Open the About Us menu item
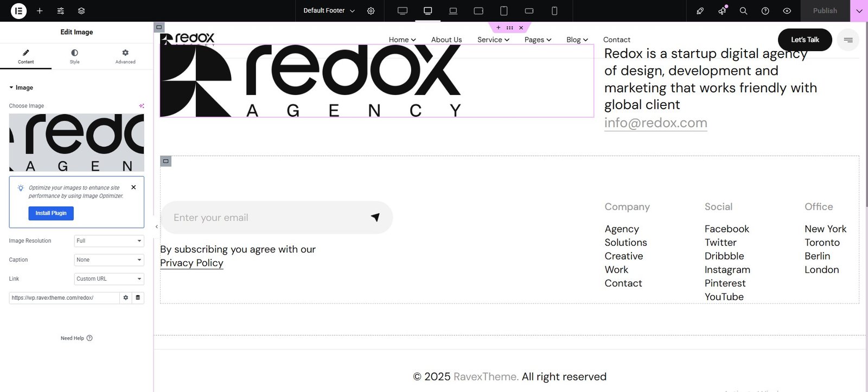Image resolution: width=868 pixels, height=392 pixels. tap(446, 40)
